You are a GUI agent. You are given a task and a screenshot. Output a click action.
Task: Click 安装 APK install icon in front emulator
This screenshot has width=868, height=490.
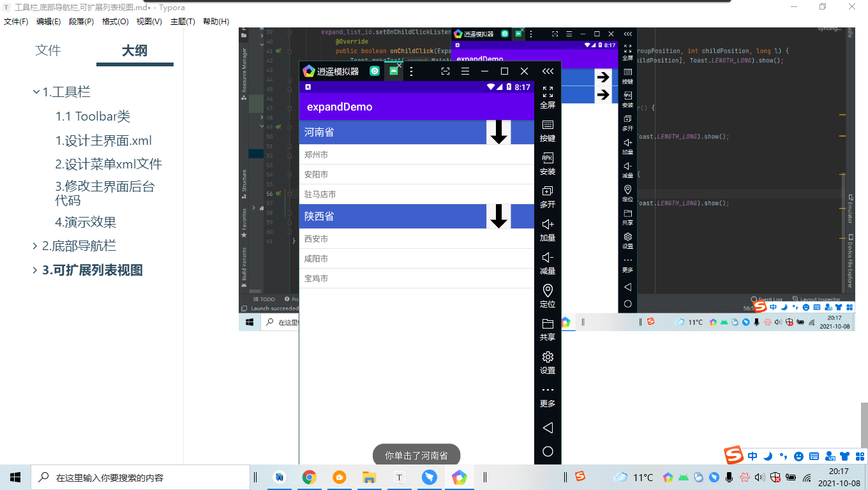pyautogui.click(x=548, y=158)
